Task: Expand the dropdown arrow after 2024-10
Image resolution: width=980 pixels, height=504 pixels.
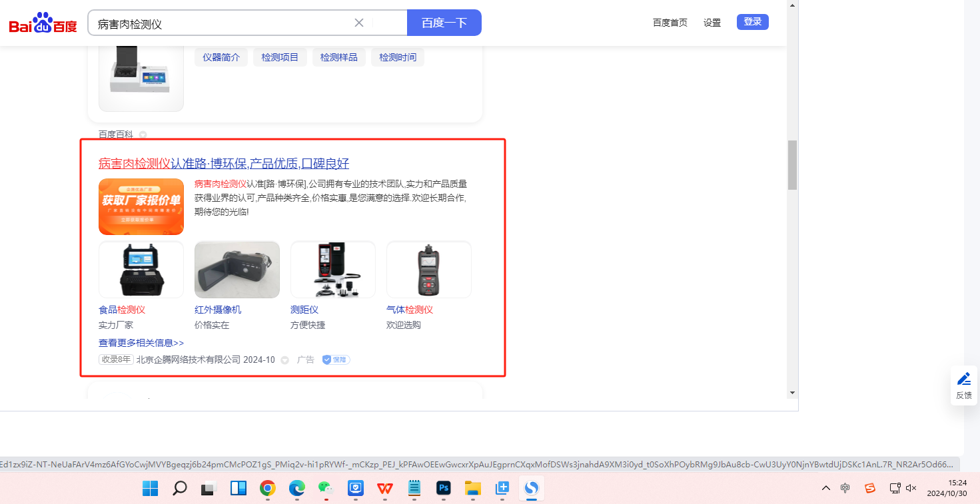Action: click(284, 360)
